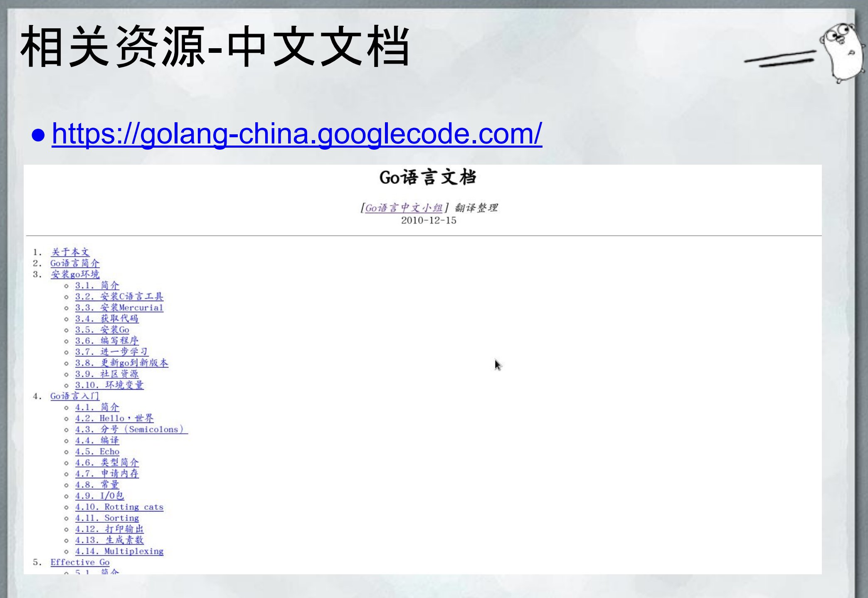Jump to section 4.11 Sorting
The width and height of the screenshot is (868, 598).
pos(107,518)
